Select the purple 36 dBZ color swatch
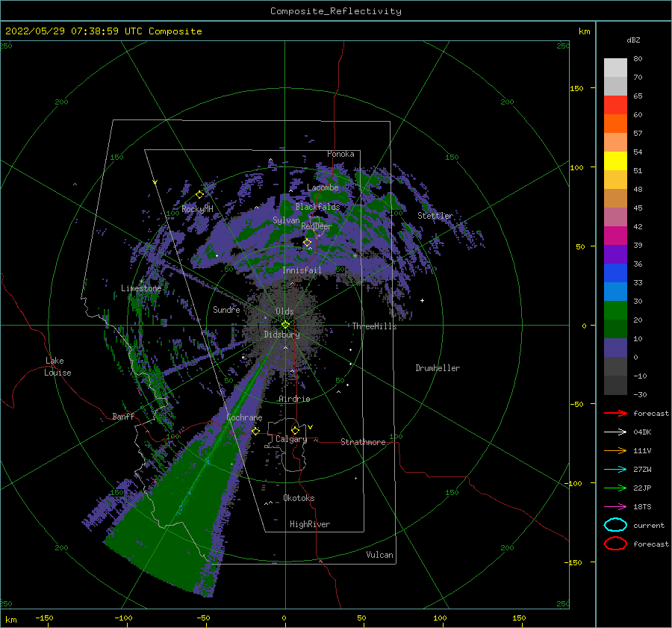Image resolution: width=672 pixels, height=628 pixels. point(615,254)
